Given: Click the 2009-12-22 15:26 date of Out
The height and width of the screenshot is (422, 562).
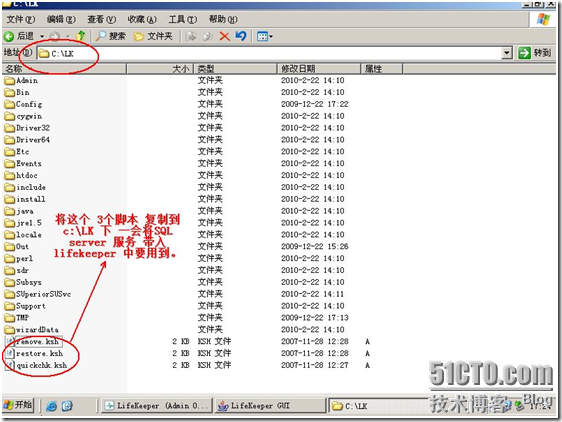Looking at the screenshot, I should coord(315,247).
